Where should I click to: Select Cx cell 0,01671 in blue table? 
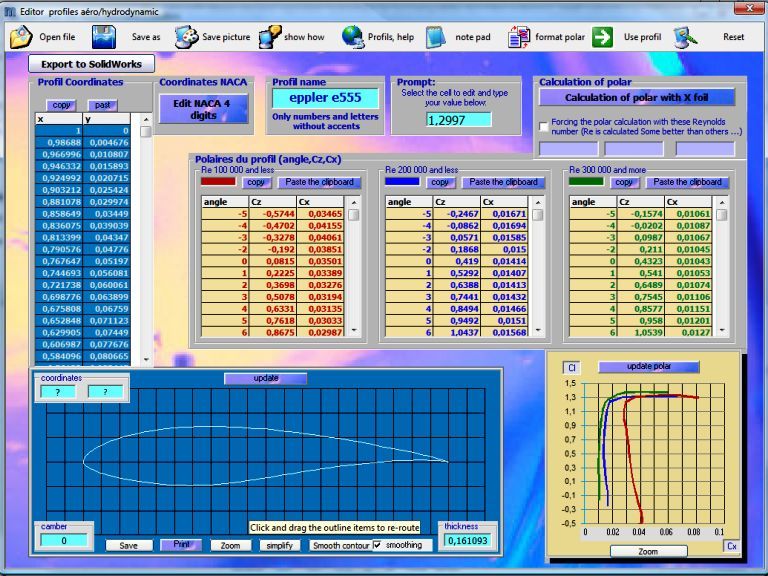504,214
